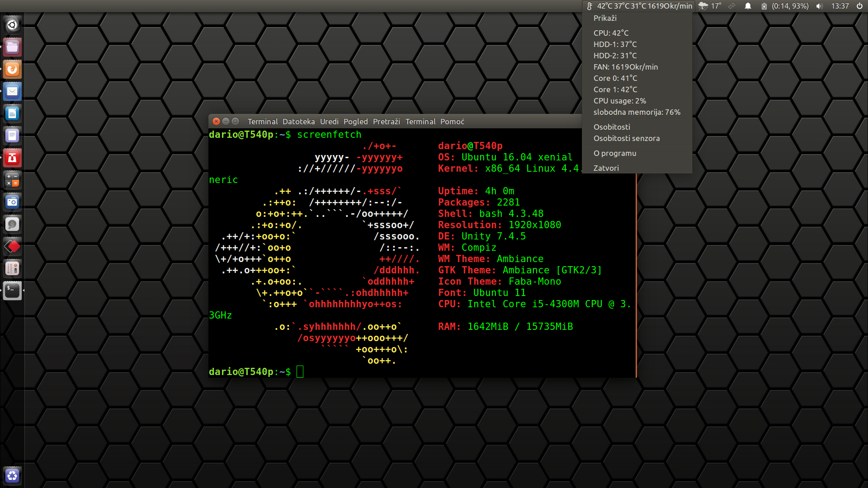Image resolution: width=868 pixels, height=488 pixels.
Task: Click the 'WM: Compiz' line
Action: point(467,248)
